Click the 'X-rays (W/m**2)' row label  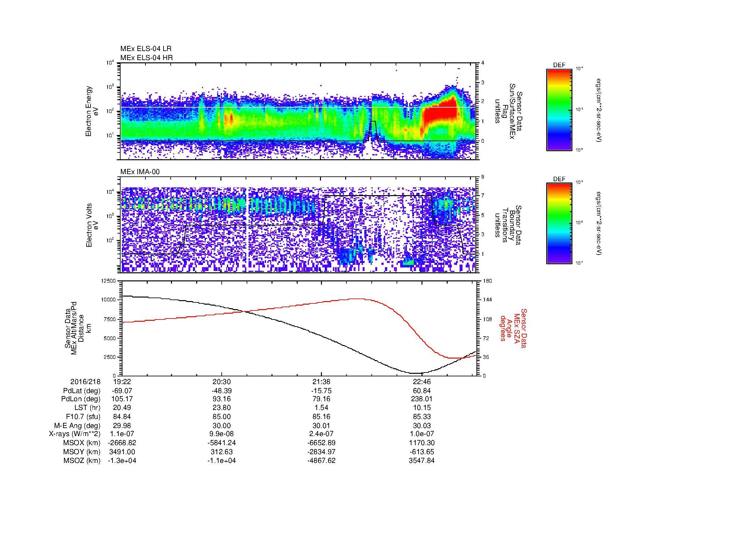tap(75, 434)
